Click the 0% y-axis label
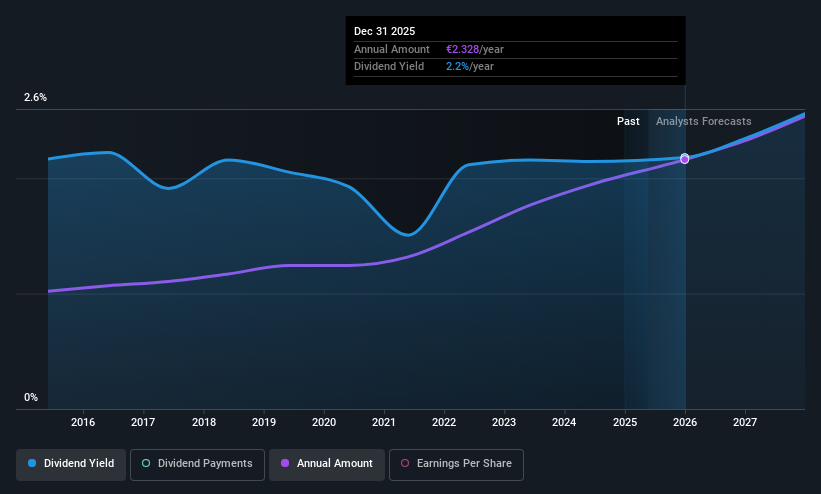 click(x=31, y=398)
